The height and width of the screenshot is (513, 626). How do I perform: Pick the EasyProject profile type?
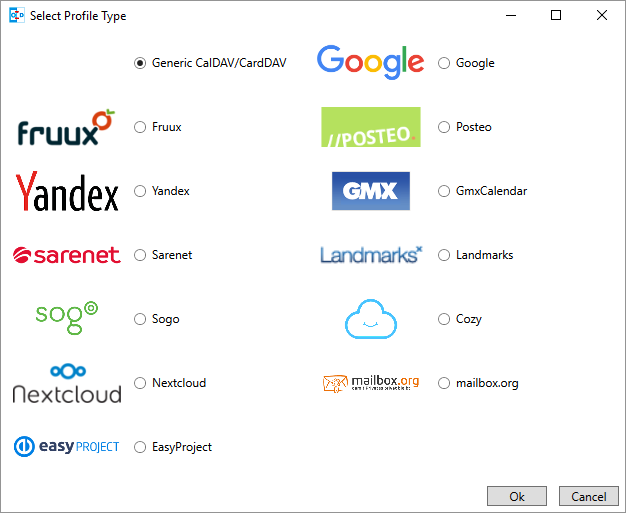[140, 447]
